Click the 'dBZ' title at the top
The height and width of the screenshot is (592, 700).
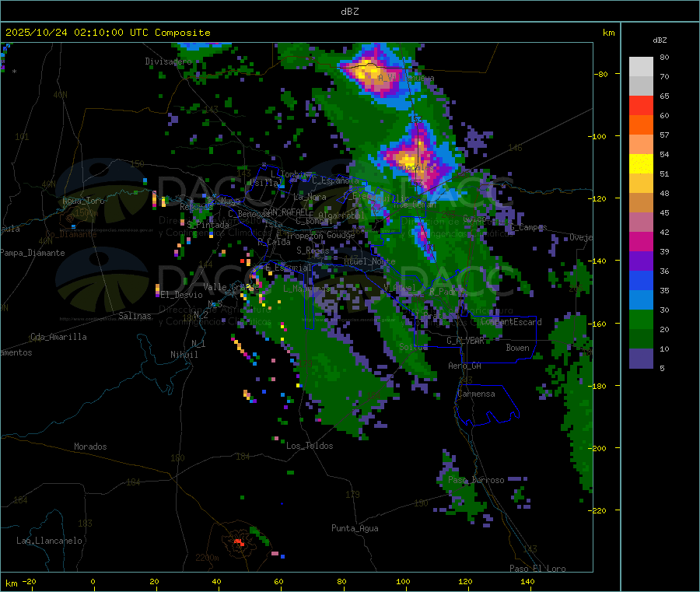click(x=349, y=12)
